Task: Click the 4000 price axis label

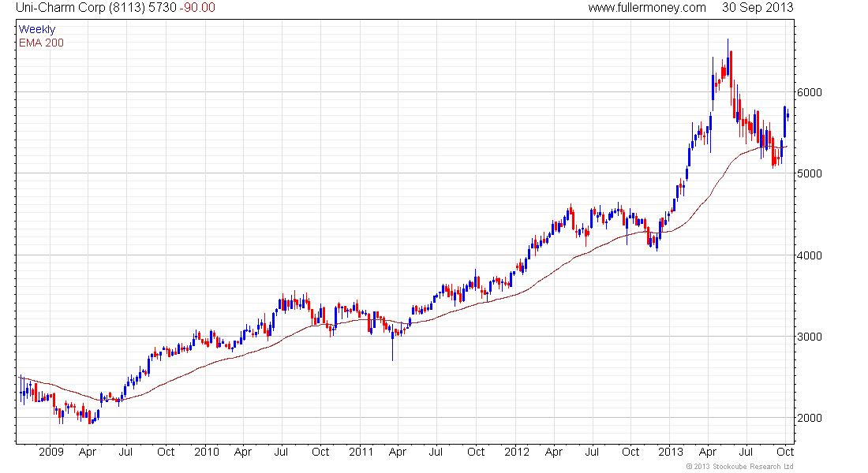Action: tap(810, 255)
